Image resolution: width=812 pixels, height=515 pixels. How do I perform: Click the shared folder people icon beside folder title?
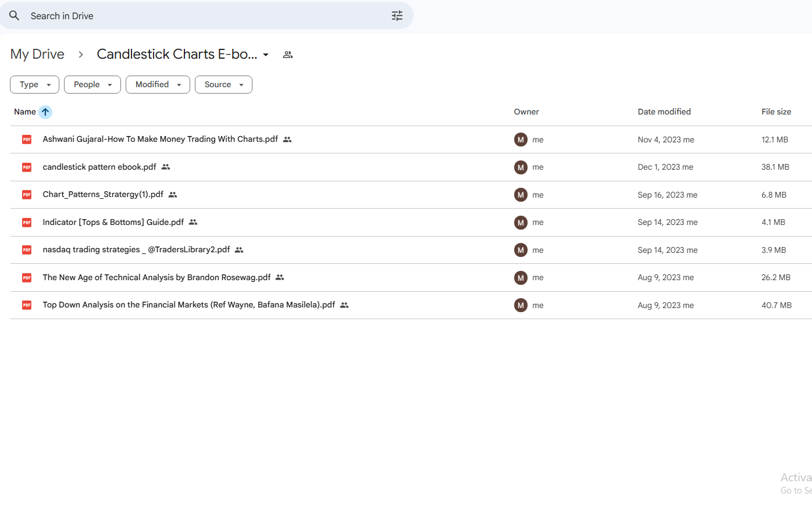tap(287, 55)
